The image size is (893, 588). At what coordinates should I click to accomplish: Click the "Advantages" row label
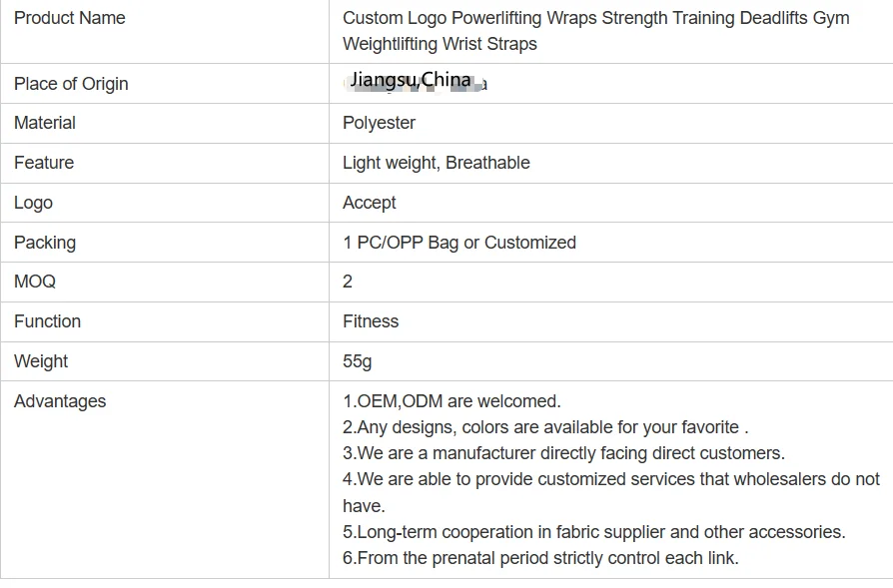tap(60, 401)
